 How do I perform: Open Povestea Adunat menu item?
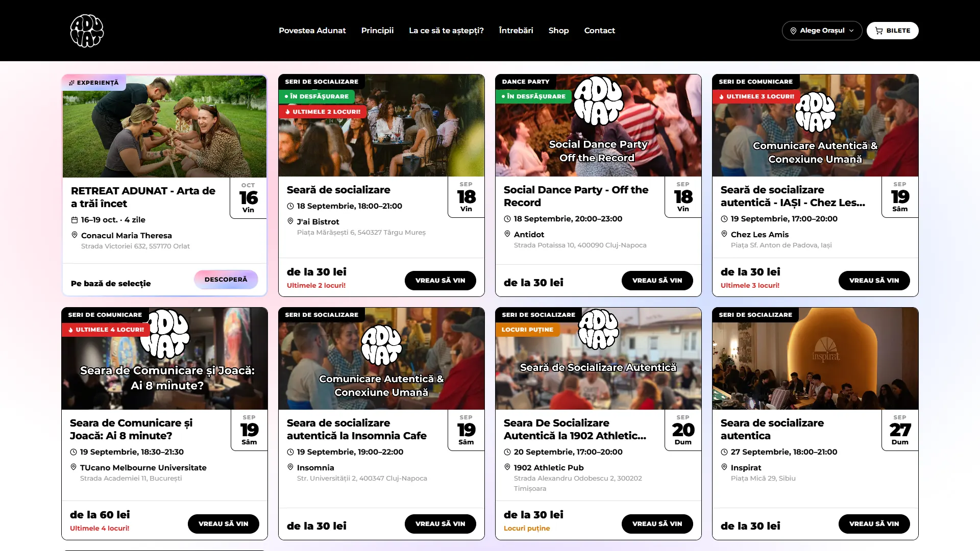coord(312,31)
